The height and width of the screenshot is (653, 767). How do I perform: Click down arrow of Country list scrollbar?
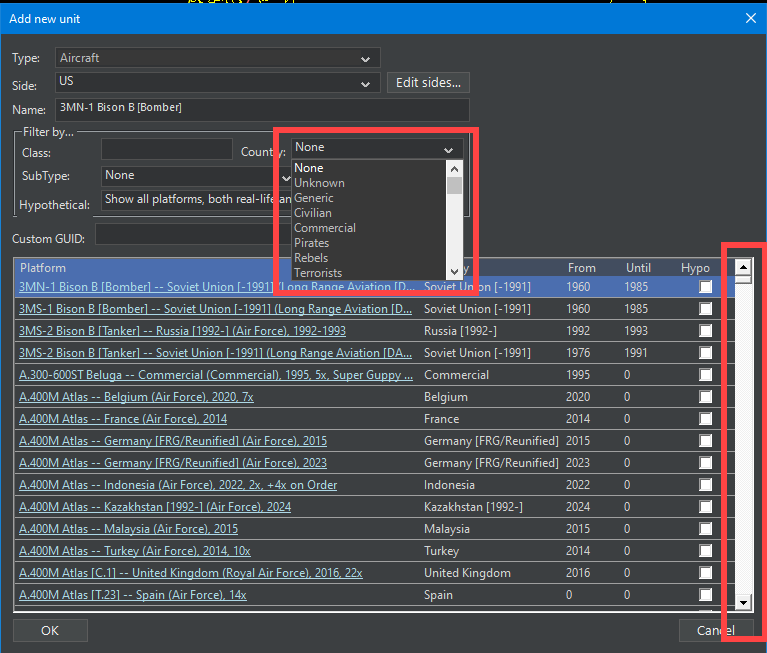(454, 271)
